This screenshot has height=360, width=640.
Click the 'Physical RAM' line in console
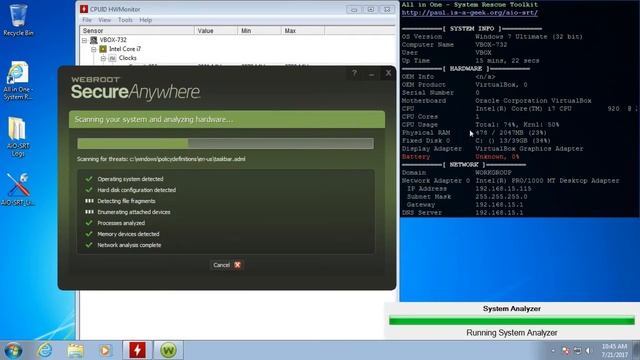point(474,133)
